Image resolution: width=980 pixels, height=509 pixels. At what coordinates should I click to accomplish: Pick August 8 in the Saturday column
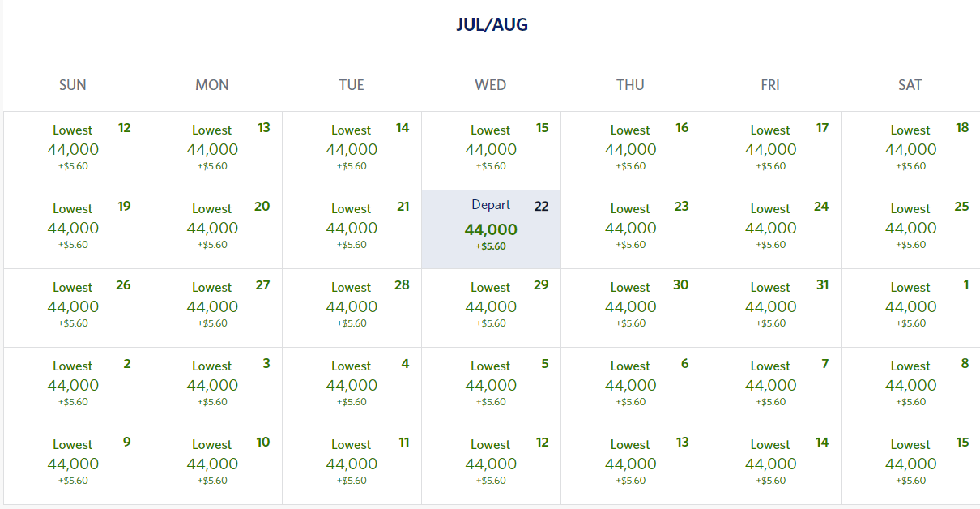coord(910,386)
